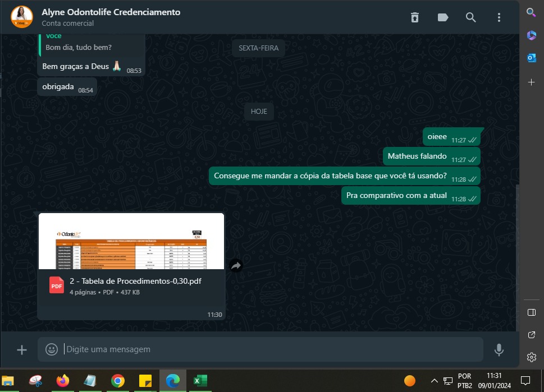This screenshot has height=392, width=544.
Task: Attach a file with plus icon
Action: pyautogui.click(x=21, y=350)
